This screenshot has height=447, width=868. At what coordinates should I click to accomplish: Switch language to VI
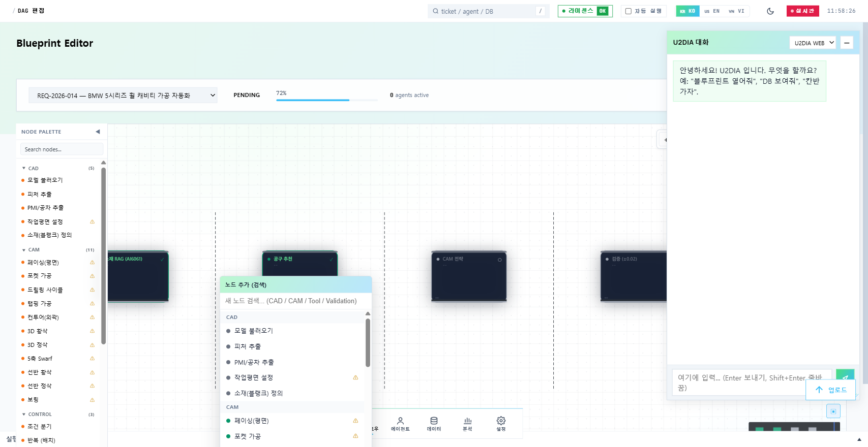tap(736, 11)
